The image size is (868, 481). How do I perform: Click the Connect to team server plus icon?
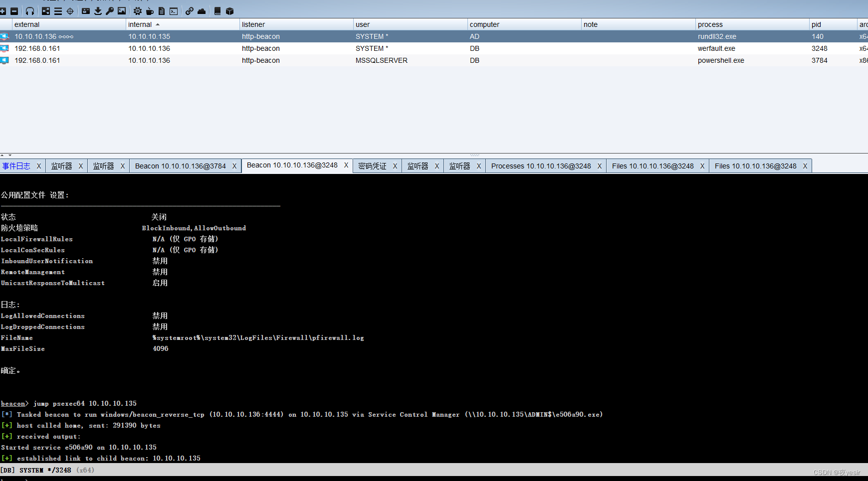(x=2, y=11)
